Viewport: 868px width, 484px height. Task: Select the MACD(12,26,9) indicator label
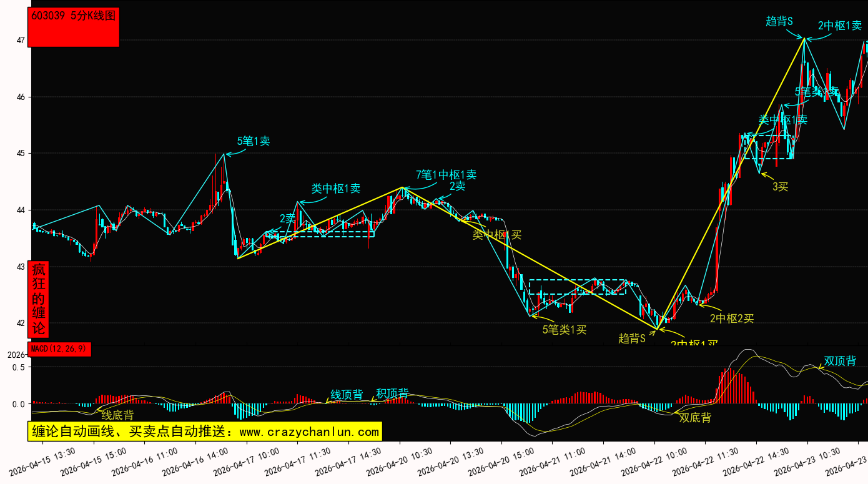[x=60, y=348]
